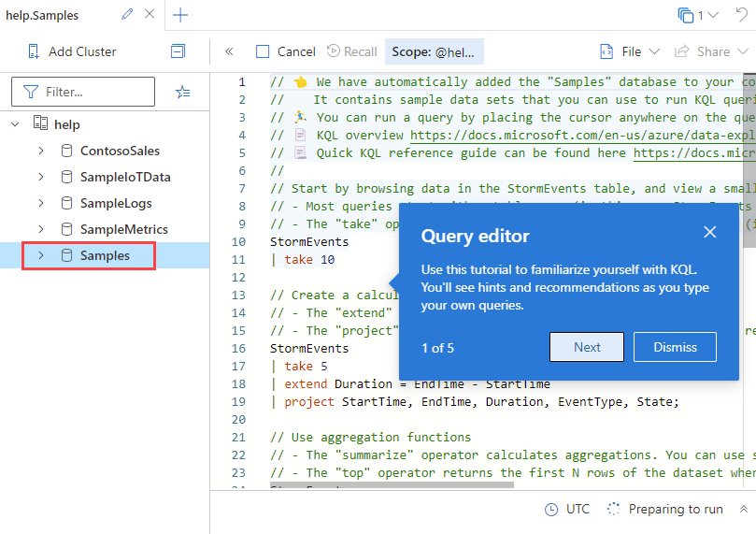The height and width of the screenshot is (534, 756).
Task: Close the Query editor tooltip
Action: 709,232
